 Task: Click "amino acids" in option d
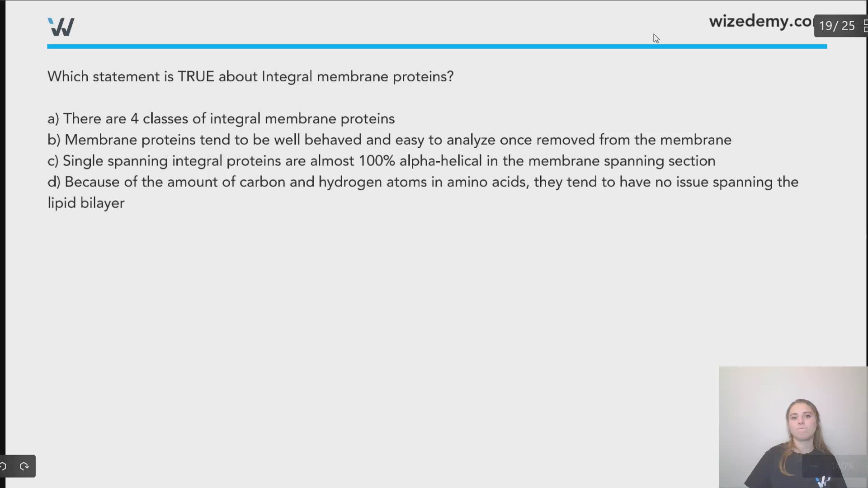tap(488, 183)
